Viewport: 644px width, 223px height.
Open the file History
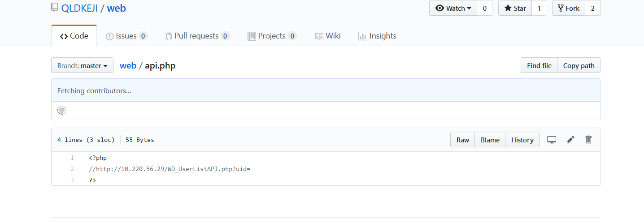click(x=522, y=140)
